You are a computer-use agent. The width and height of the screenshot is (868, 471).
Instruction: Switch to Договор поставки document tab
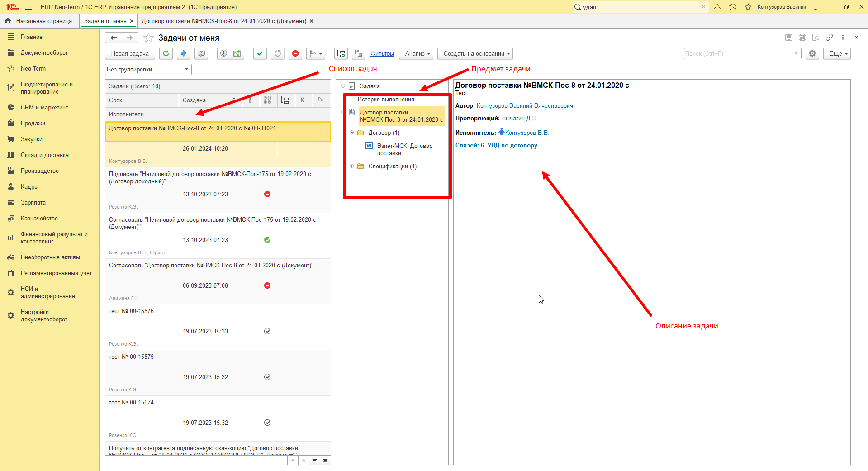click(224, 21)
